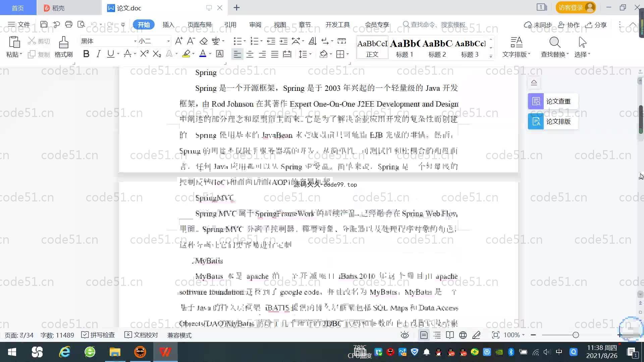Switch to the 引用 tab

click(230, 25)
